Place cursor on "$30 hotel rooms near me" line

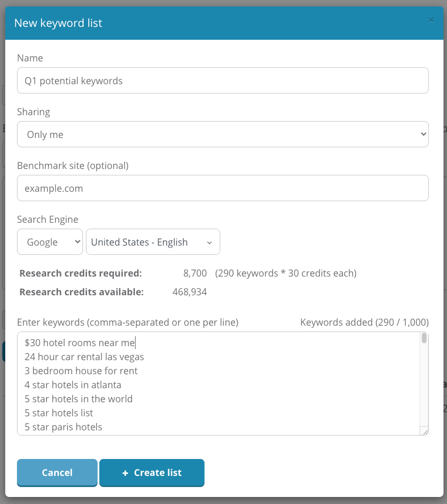point(79,343)
